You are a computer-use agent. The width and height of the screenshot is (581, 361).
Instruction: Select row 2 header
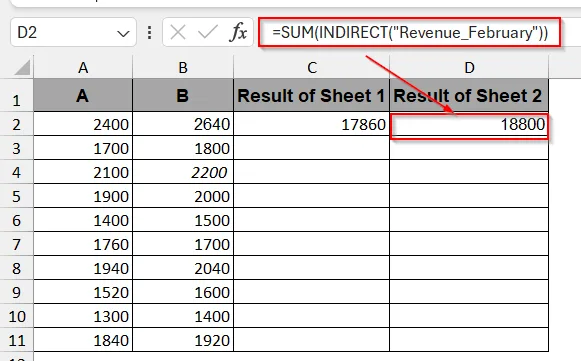pyautogui.click(x=16, y=124)
